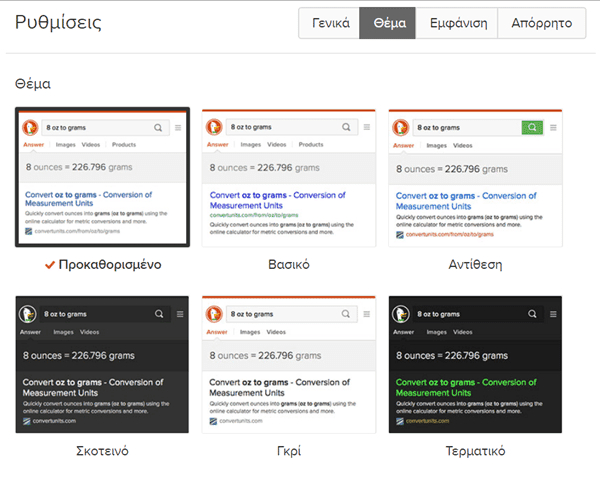Click the green search button in Αντίθεση preview

click(x=532, y=128)
